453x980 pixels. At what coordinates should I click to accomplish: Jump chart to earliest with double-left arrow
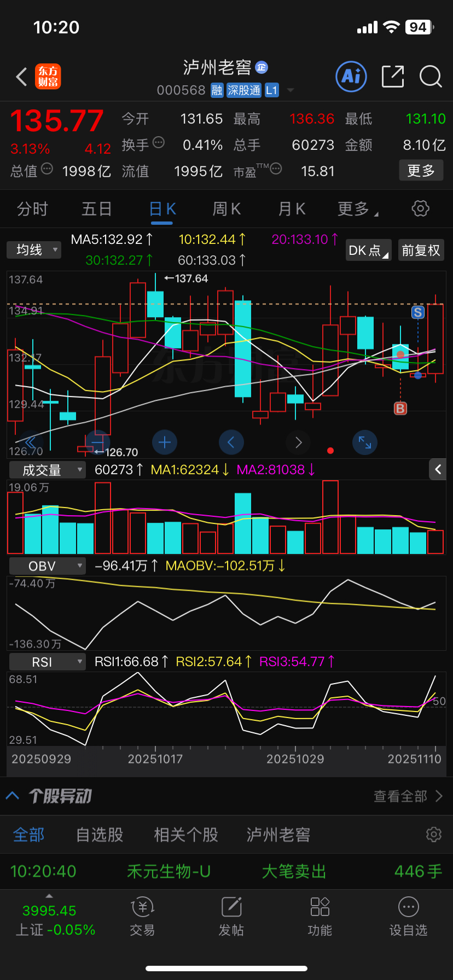point(30,442)
